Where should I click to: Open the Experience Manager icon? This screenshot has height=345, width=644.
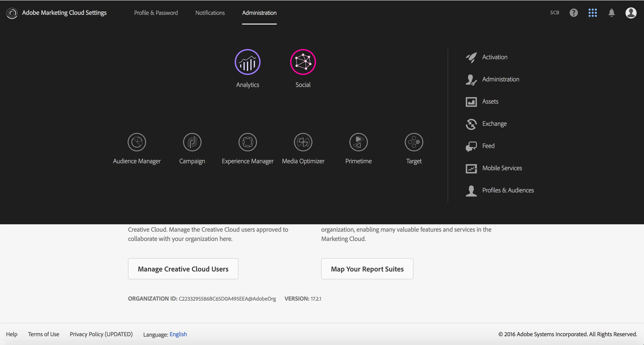pyautogui.click(x=247, y=142)
